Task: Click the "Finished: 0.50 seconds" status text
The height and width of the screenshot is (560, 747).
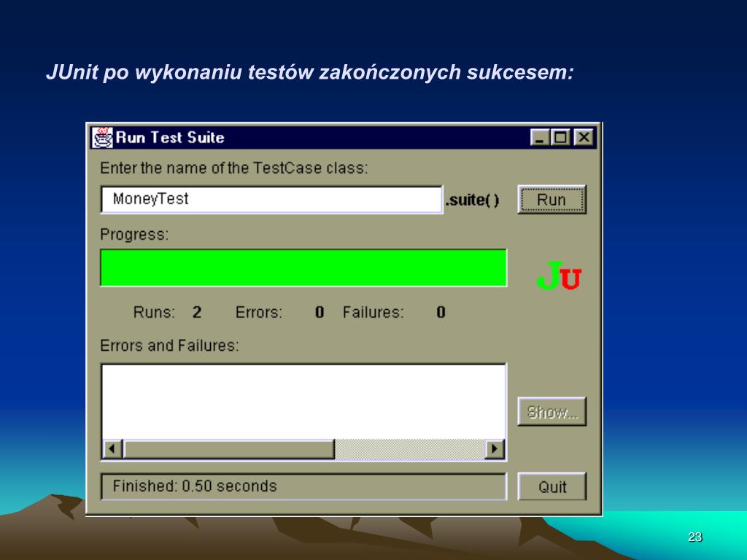Action: (x=194, y=486)
